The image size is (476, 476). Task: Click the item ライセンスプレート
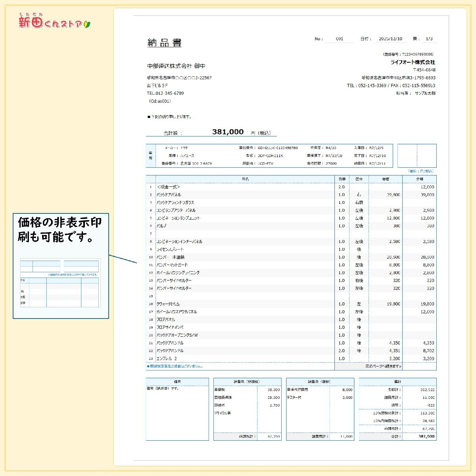(x=170, y=250)
